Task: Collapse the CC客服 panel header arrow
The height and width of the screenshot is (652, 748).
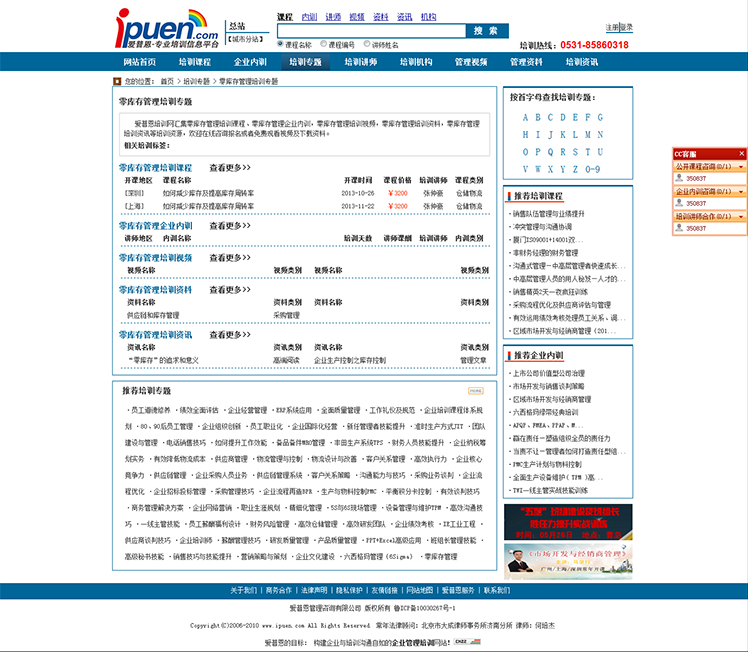Action: 741,153
